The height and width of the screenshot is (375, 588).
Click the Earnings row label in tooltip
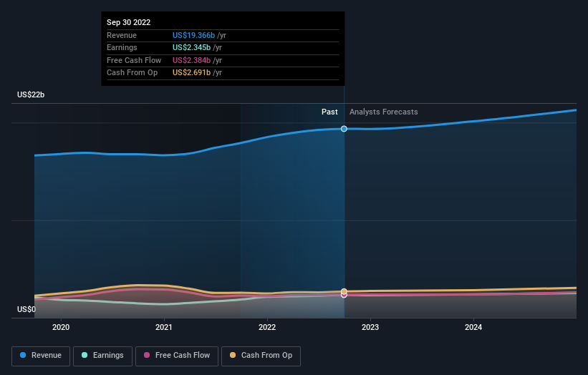[x=122, y=47]
